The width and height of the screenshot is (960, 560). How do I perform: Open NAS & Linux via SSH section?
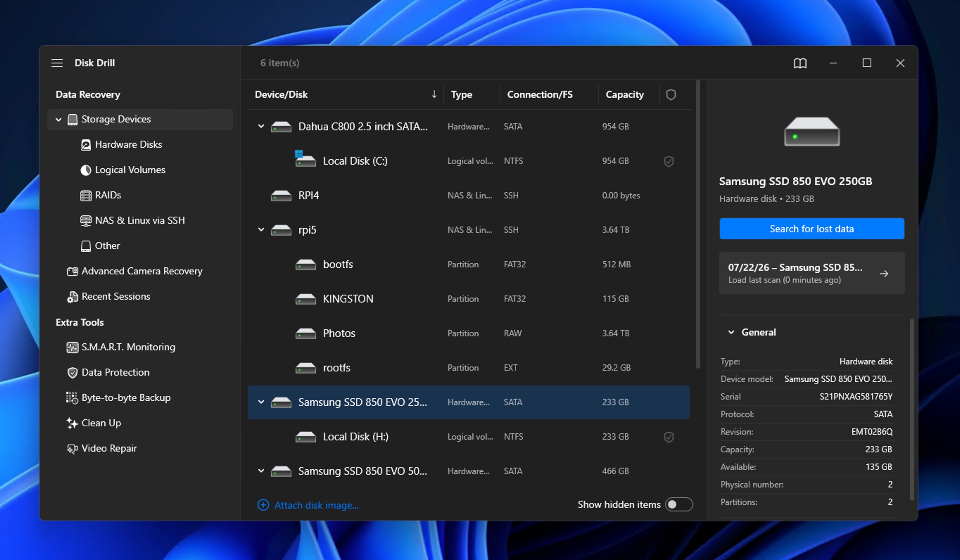[140, 221]
